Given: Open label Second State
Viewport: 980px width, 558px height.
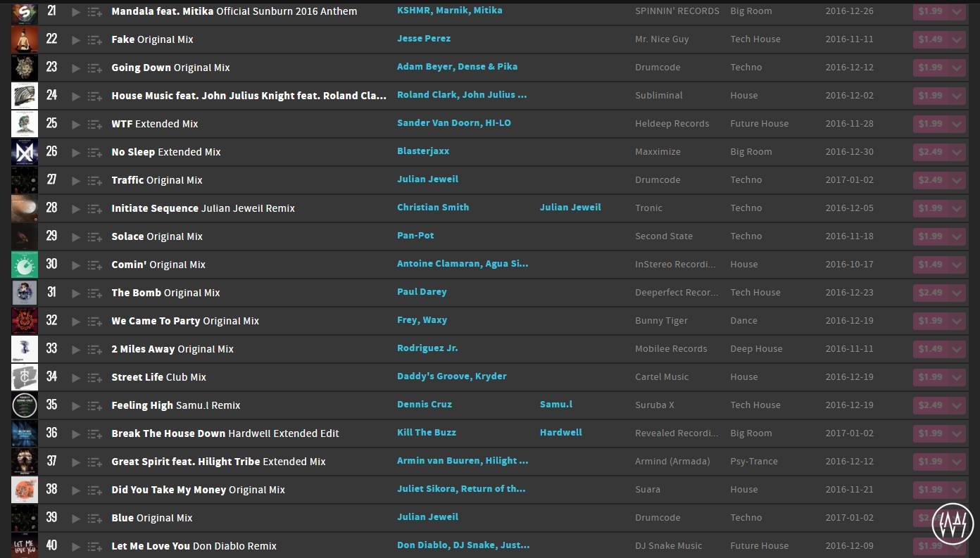Looking at the screenshot, I should coord(664,236).
